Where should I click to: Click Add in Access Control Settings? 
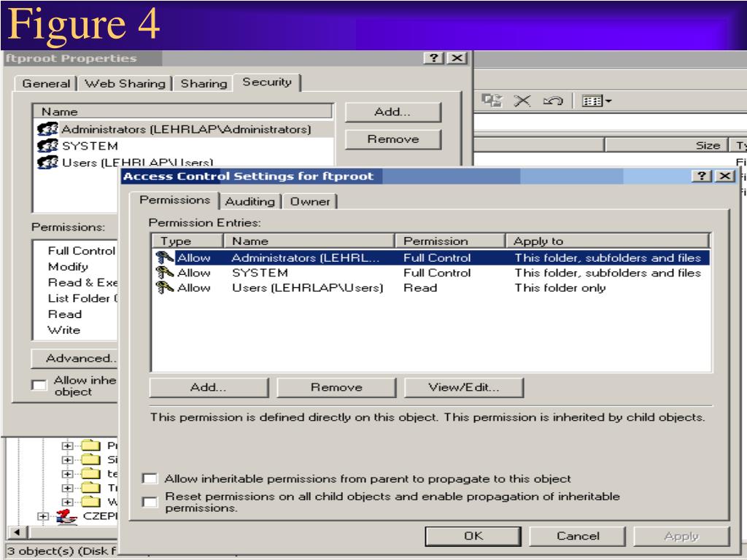[209, 387]
